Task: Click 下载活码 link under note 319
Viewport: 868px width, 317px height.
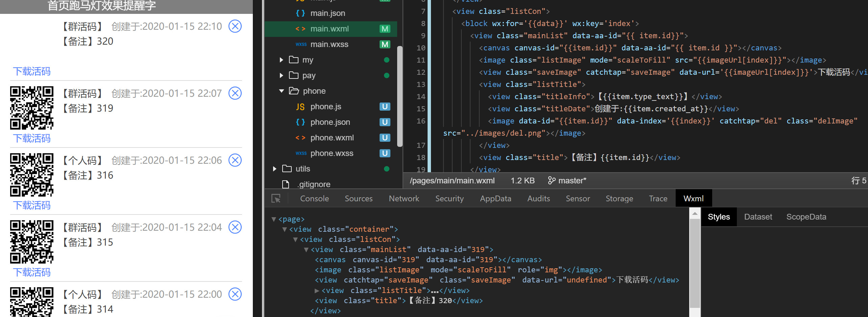Action: point(32,138)
